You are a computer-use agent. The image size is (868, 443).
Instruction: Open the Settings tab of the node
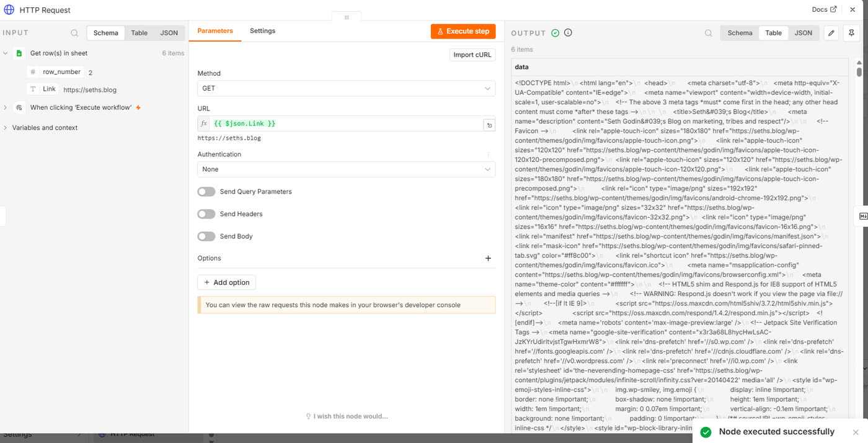click(262, 30)
